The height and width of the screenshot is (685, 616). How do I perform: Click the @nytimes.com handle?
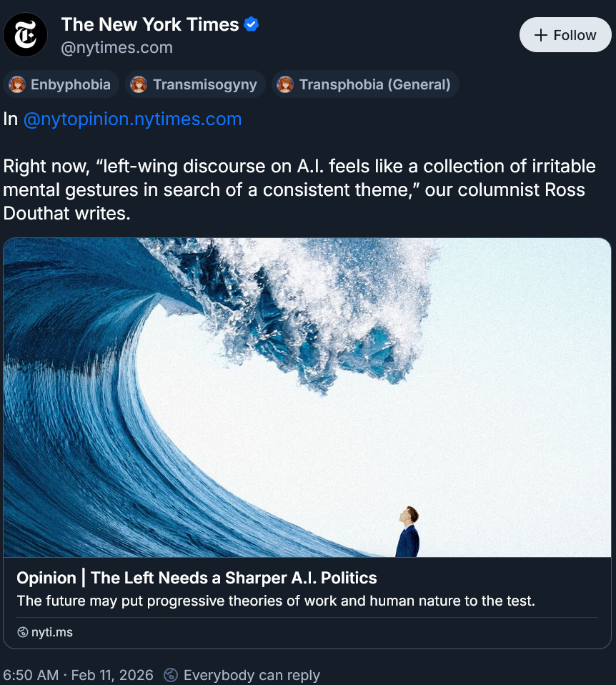click(x=117, y=48)
